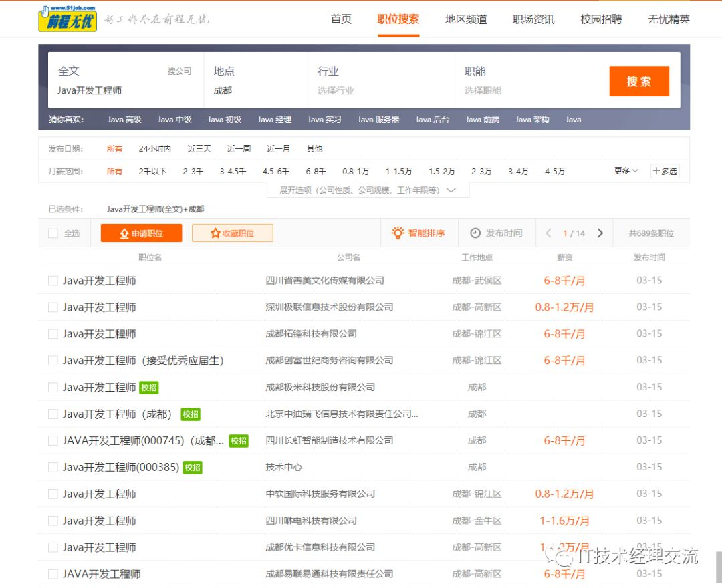Open the 无忧精英 tab

coord(669,19)
